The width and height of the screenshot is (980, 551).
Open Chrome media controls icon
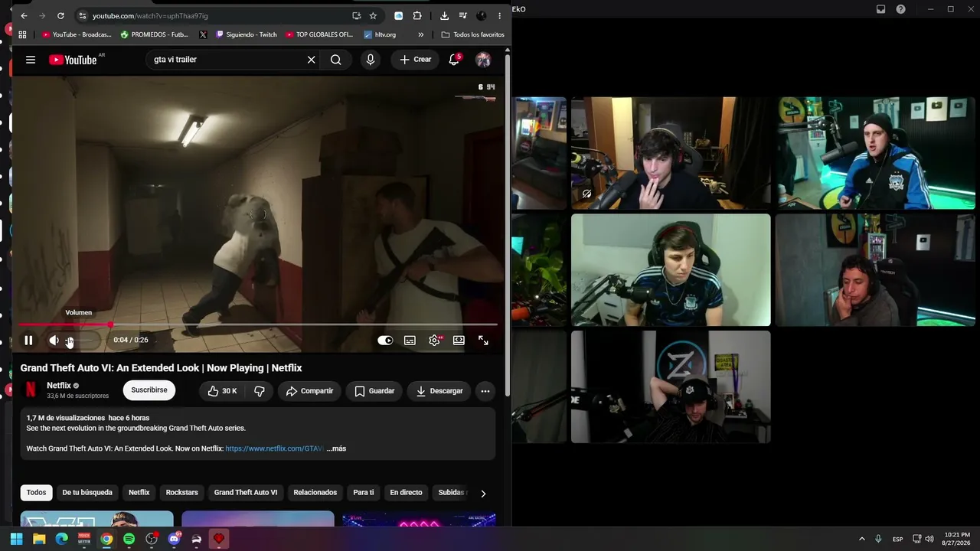pyautogui.click(x=462, y=15)
